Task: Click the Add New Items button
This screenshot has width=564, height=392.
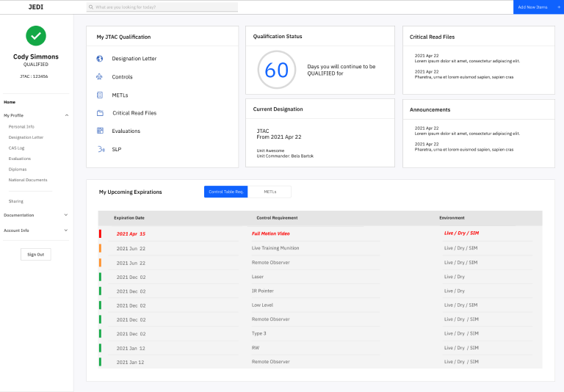Action: (538, 7)
